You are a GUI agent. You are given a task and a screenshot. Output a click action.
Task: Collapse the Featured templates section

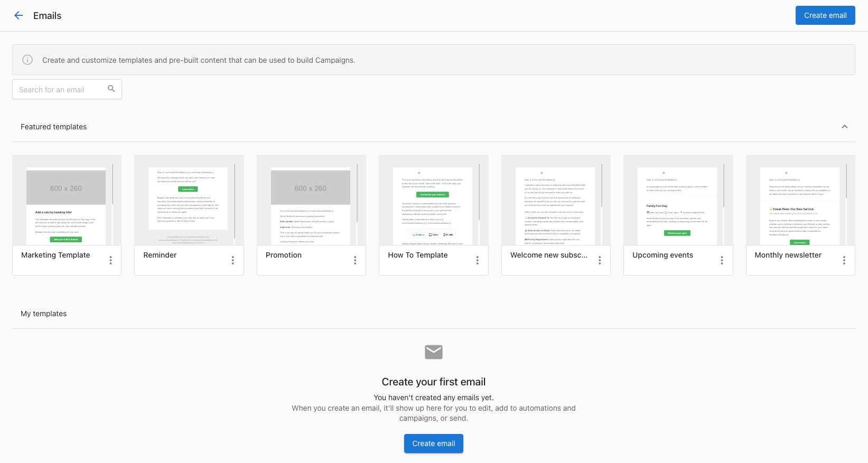pos(844,127)
